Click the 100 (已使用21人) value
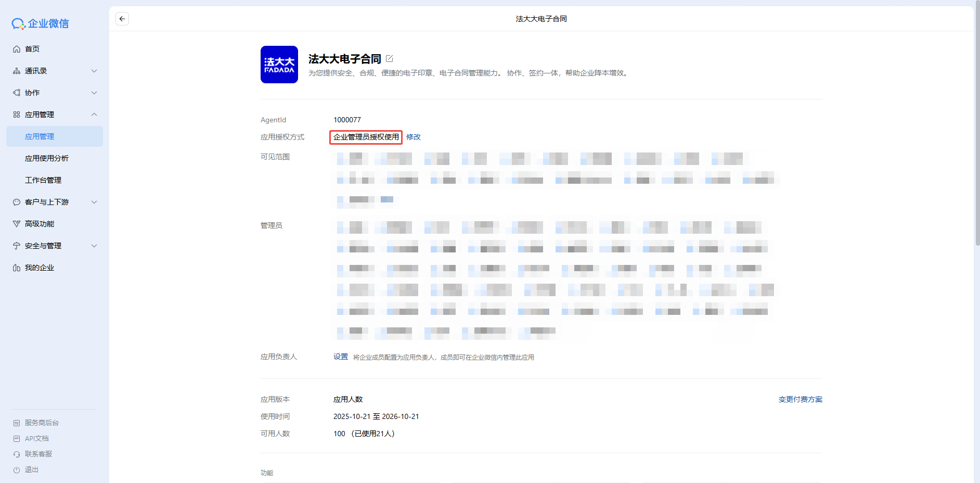 [364, 434]
